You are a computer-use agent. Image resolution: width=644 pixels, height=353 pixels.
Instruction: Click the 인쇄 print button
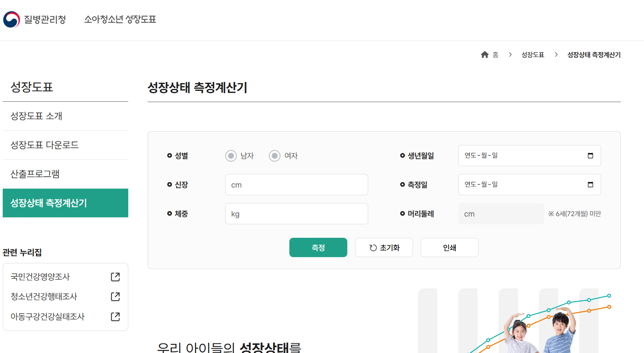pyautogui.click(x=449, y=247)
